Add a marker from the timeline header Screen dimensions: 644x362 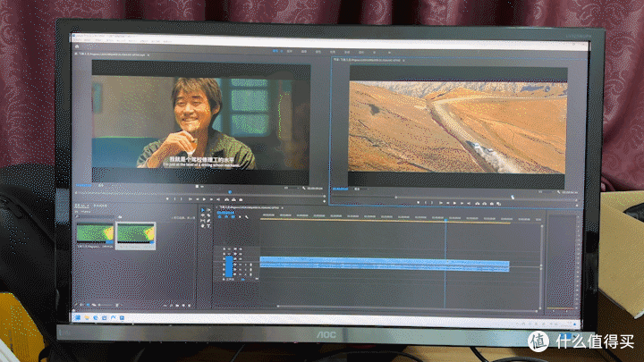tap(240, 216)
